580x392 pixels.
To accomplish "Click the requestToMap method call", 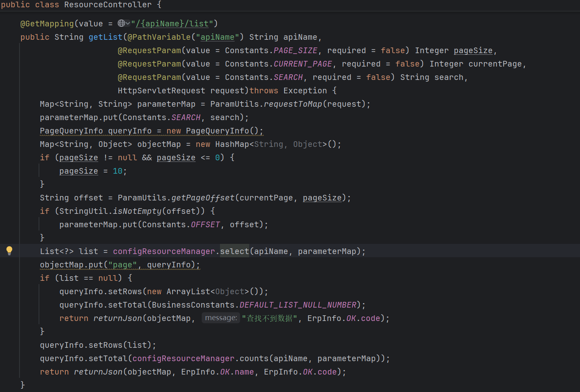I will 293,104.
